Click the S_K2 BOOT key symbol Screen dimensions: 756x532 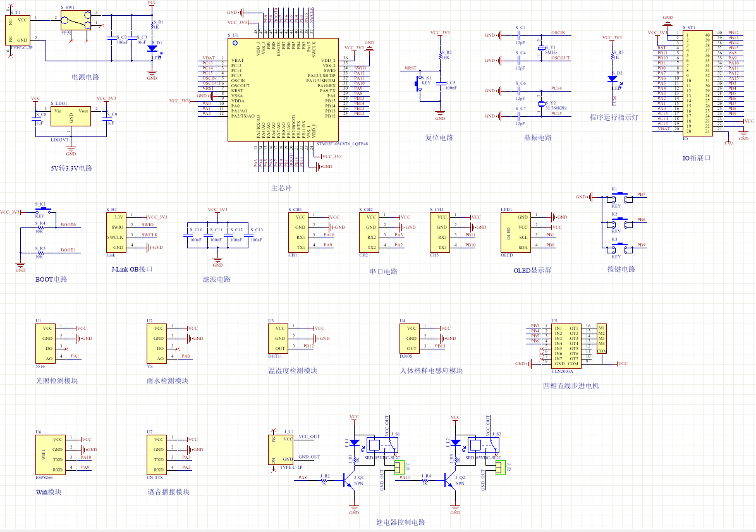point(42,210)
